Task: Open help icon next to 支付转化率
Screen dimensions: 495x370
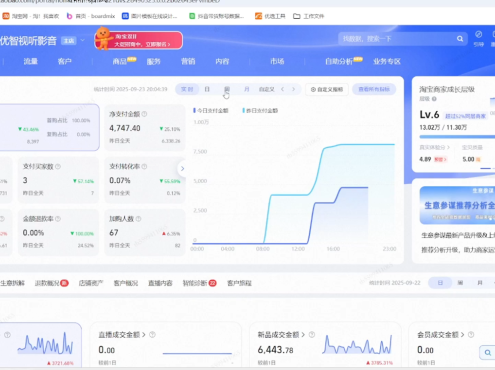Action: point(144,166)
